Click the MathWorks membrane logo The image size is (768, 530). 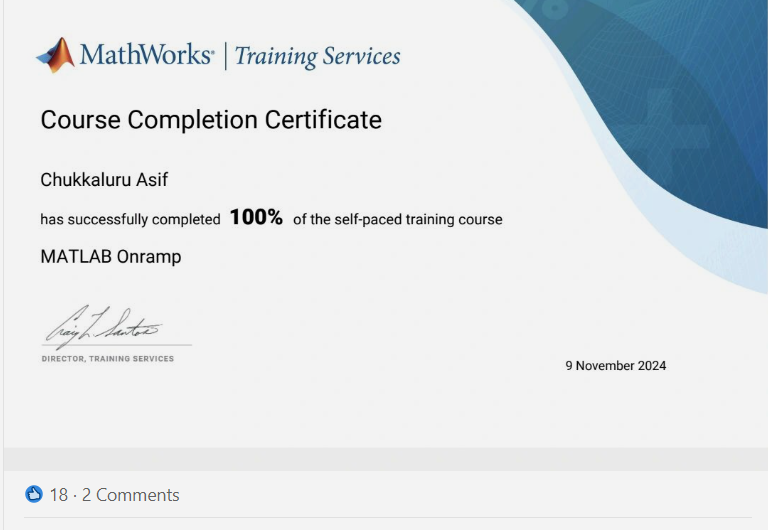click(x=55, y=55)
